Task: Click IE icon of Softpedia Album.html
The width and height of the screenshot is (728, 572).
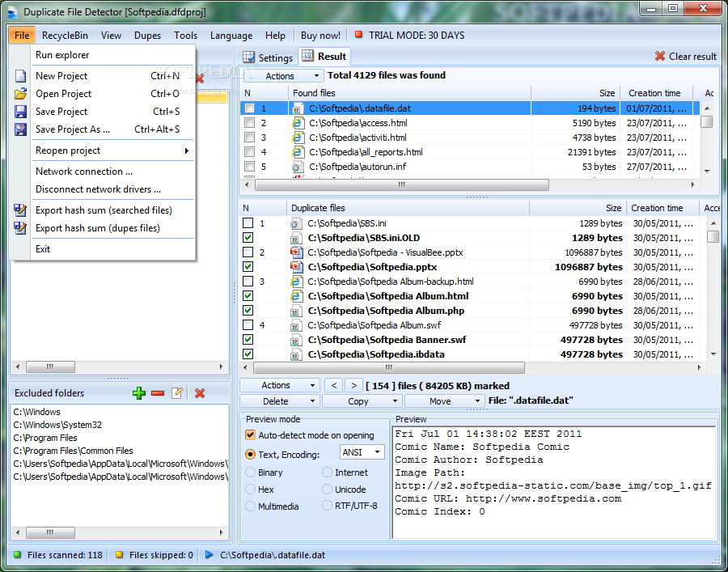Action: [x=296, y=296]
